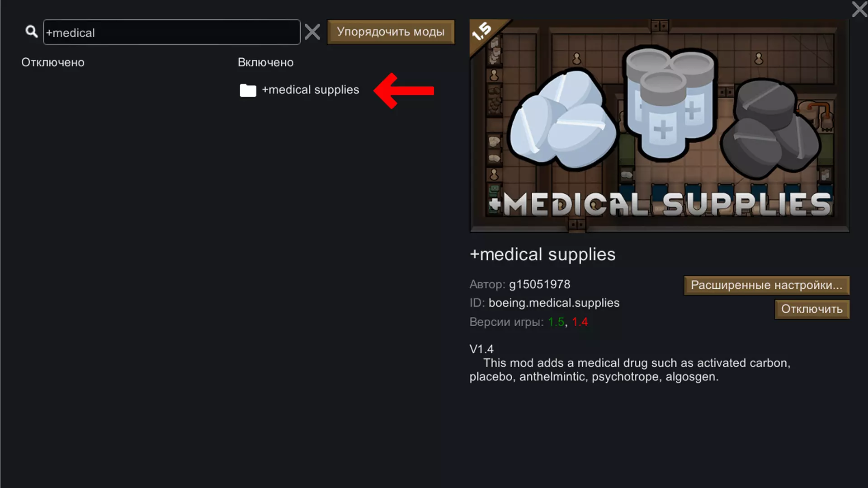Image resolution: width=868 pixels, height=488 pixels.
Task: Close the mod window with the top-right X
Action: (859, 9)
